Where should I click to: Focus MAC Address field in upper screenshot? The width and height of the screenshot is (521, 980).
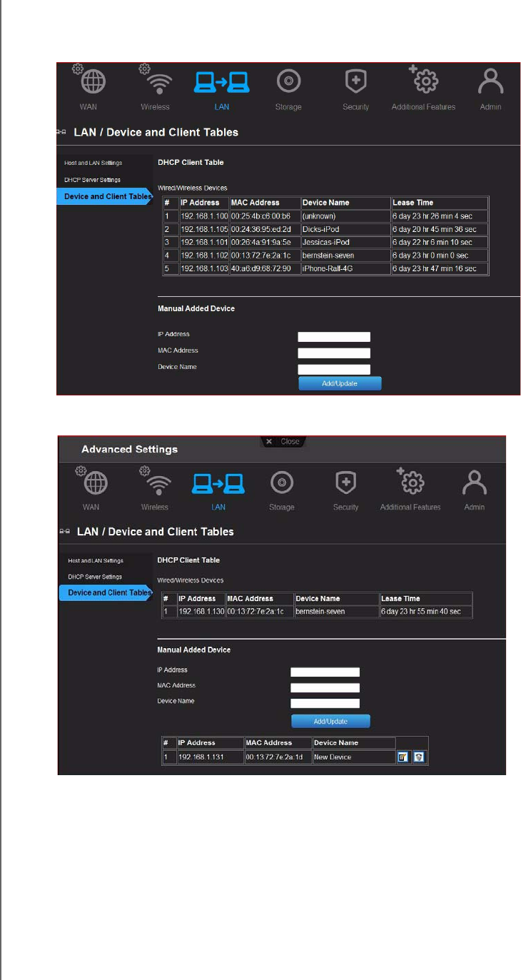click(x=334, y=353)
